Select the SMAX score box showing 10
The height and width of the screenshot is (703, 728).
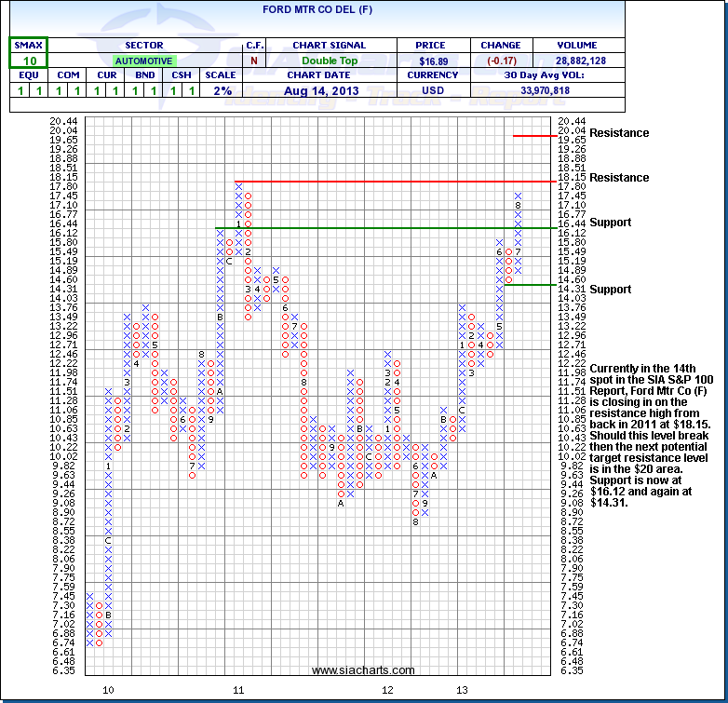point(28,61)
